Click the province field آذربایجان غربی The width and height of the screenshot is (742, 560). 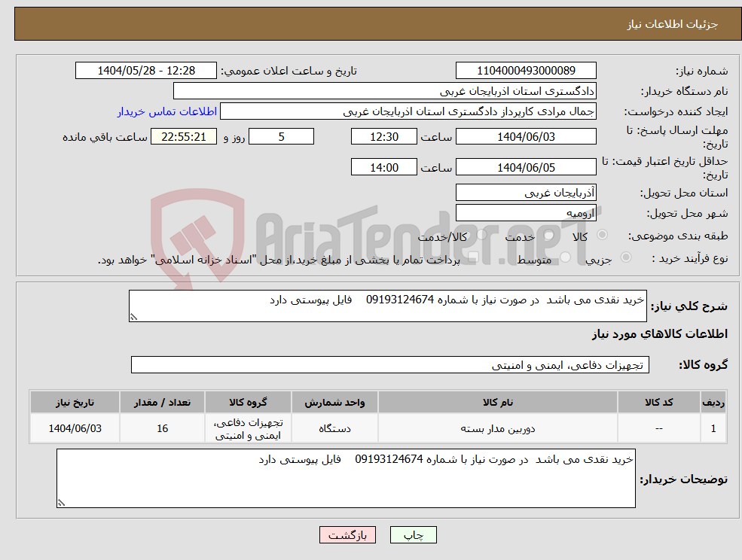(526, 193)
